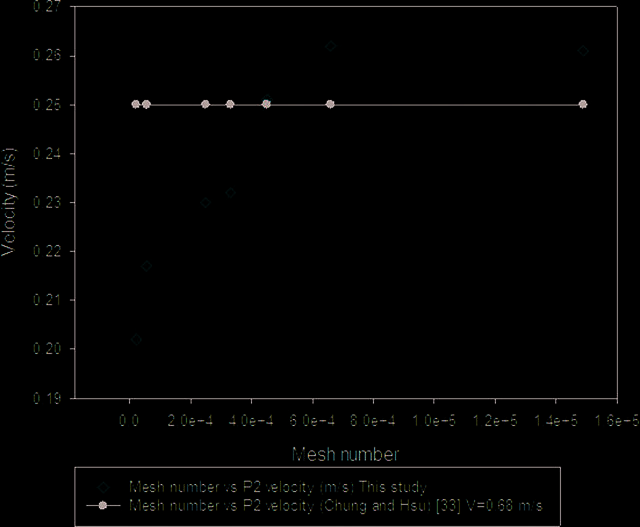Click the diamond data point at velocity 0.23

tap(206, 203)
